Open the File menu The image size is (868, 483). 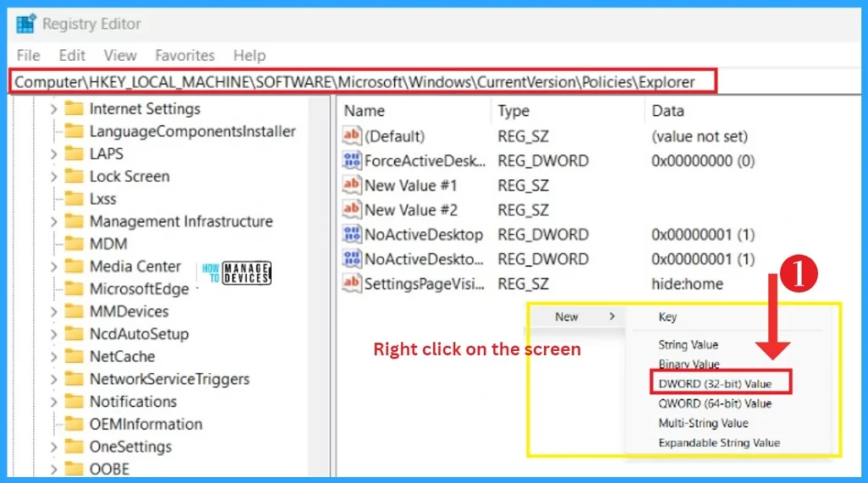(x=28, y=55)
